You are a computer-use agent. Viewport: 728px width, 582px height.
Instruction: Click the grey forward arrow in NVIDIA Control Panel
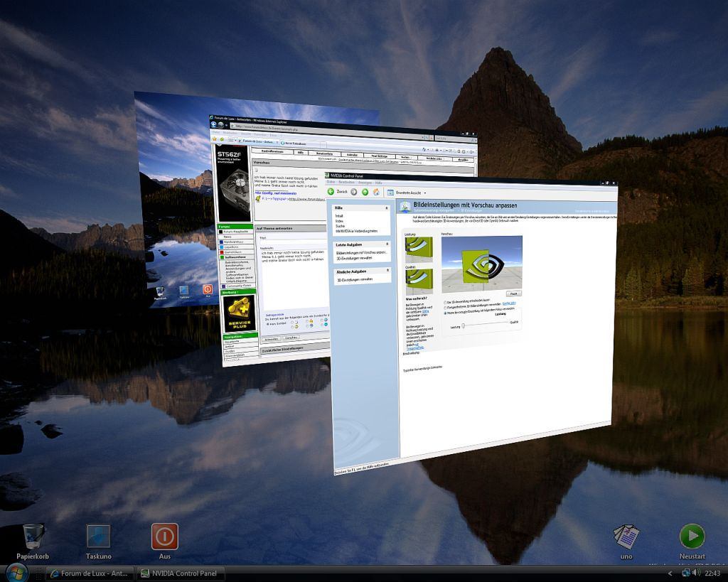pyautogui.click(x=354, y=192)
